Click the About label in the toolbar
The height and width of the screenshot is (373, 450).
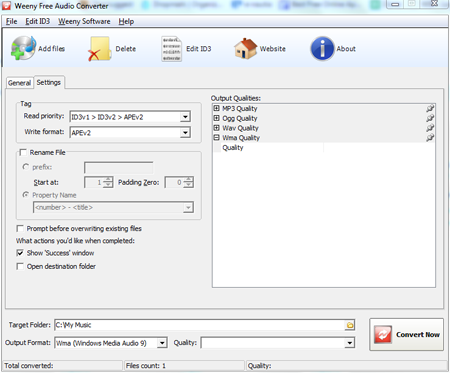346,49
